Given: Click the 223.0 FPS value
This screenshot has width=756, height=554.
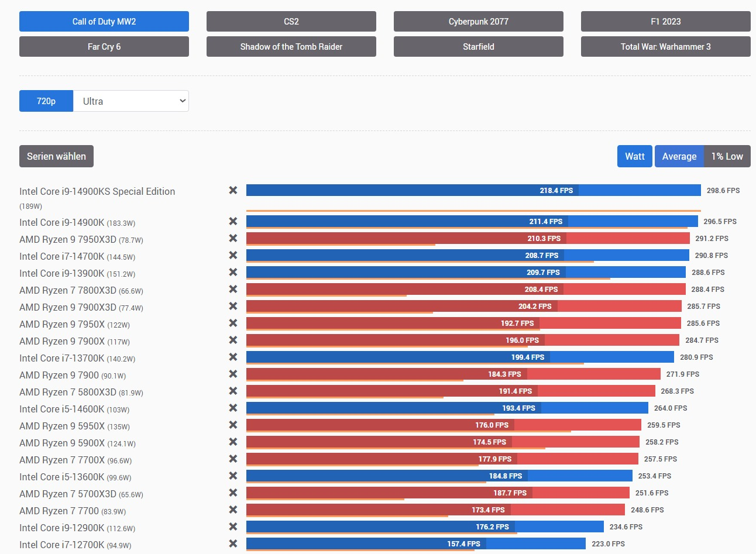Looking at the screenshot, I should 608,544.
